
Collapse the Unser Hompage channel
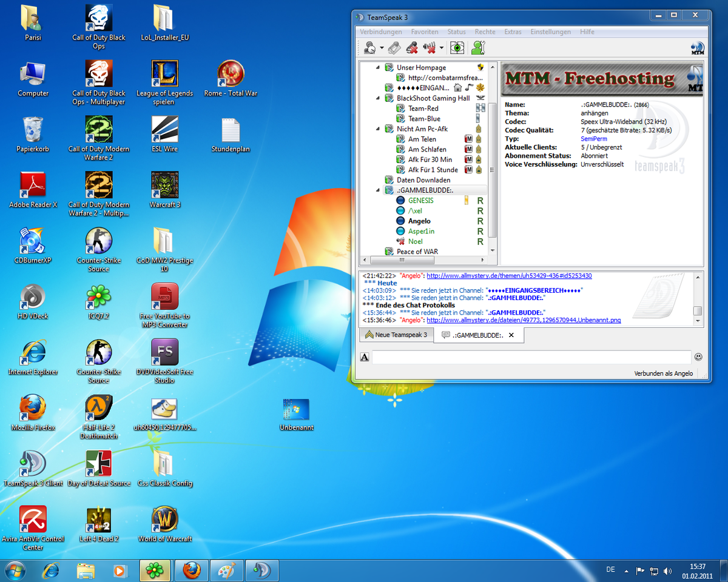point(378,67)
